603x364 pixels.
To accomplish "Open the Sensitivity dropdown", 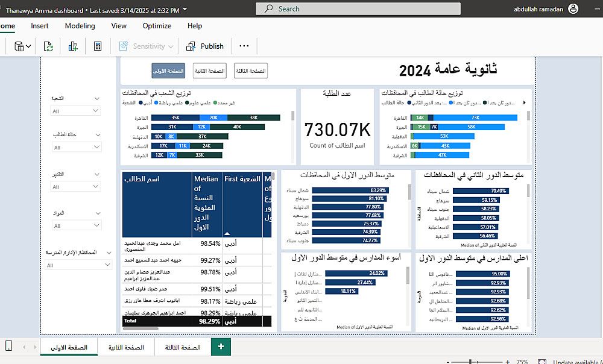I will [x=171, y=46].
